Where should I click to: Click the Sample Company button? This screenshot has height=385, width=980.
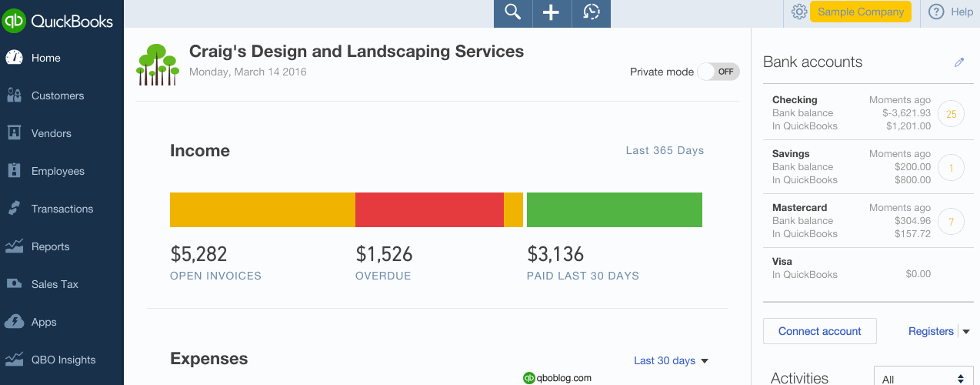[x=861, y=12]
